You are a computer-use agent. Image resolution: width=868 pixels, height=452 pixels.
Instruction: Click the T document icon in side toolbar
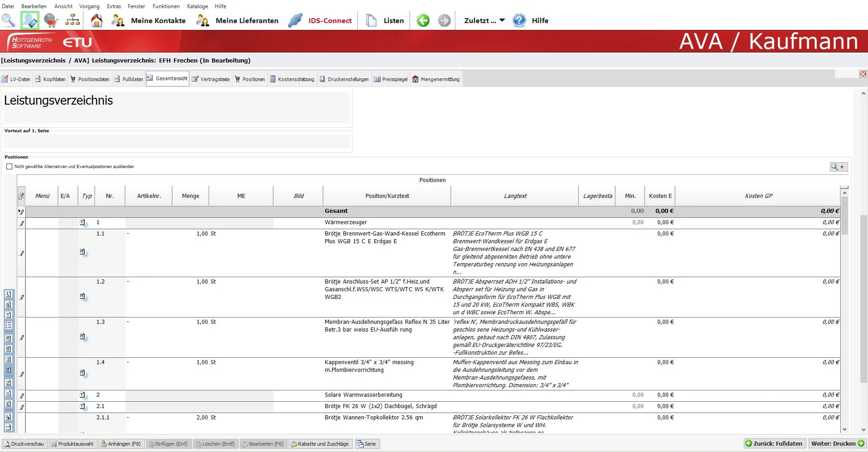(x=8, y=315)
